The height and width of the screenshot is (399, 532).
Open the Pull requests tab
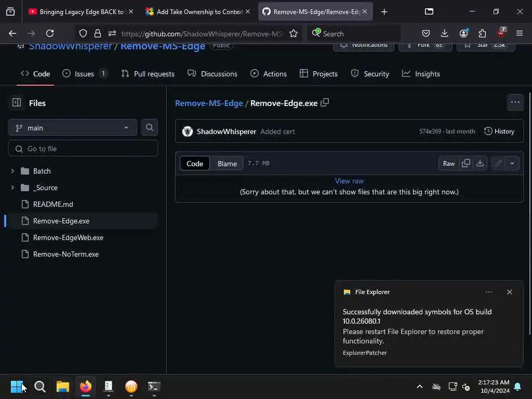(x=148, y=74)
